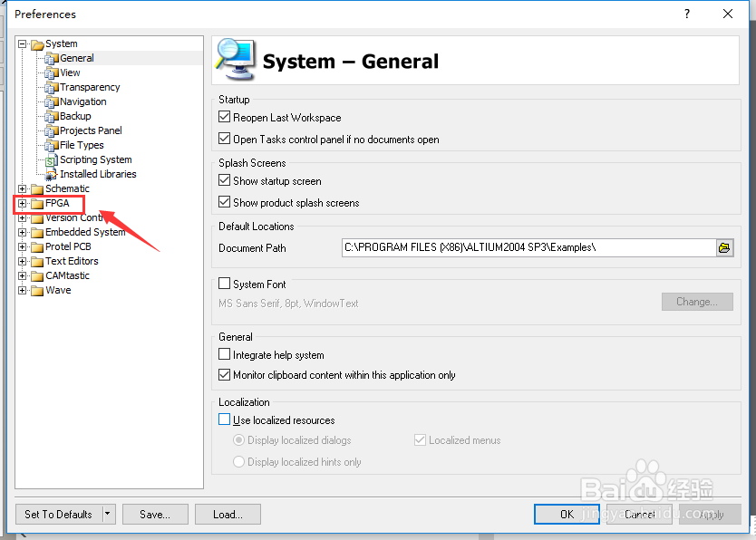Click the Text Editors folder icon
Screen dimensions: 756x540
click(37, 262)
